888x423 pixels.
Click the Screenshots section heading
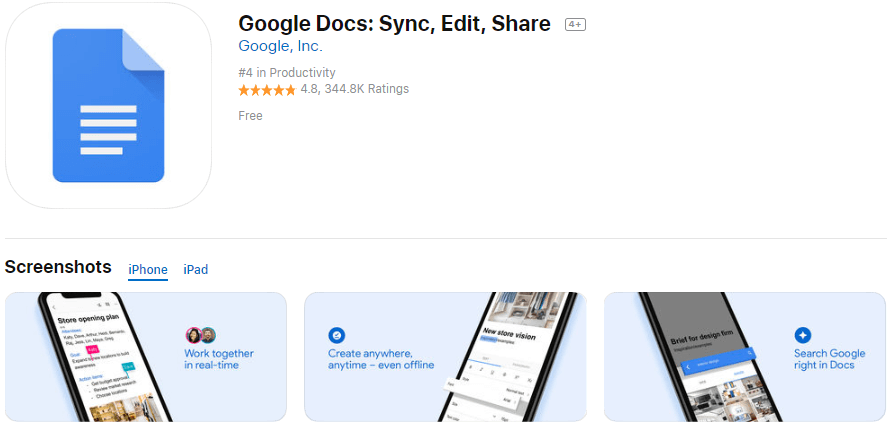(58, 267)
